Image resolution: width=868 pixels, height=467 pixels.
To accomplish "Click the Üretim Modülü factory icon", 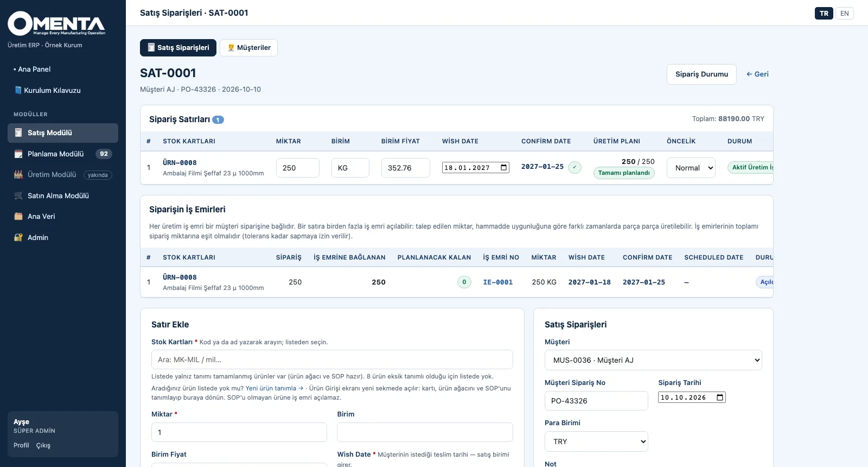I will 18,174.
